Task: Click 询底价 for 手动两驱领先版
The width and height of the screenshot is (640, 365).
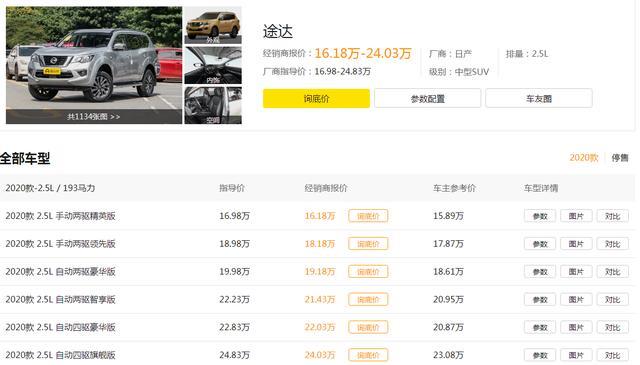Action: [368, 244]
